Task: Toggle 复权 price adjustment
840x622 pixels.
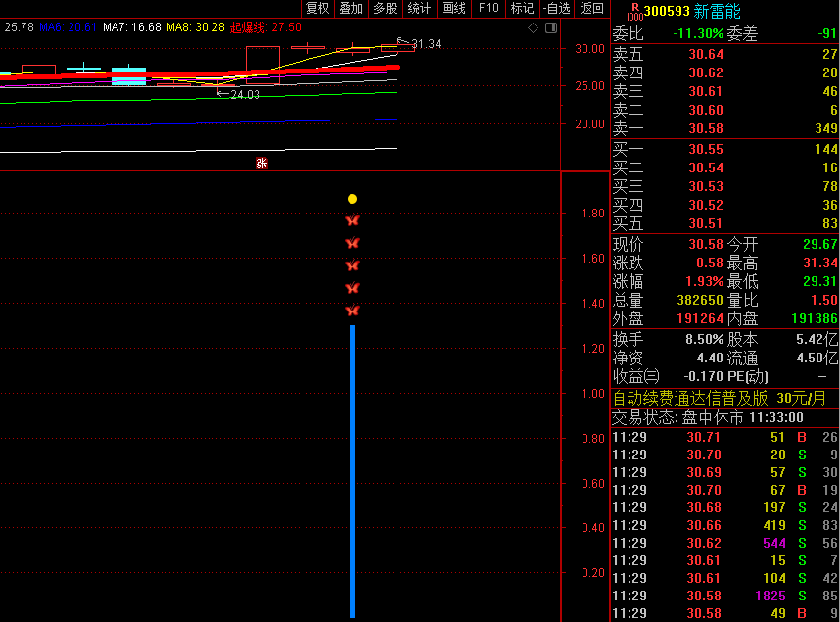Action: (318, 9)
